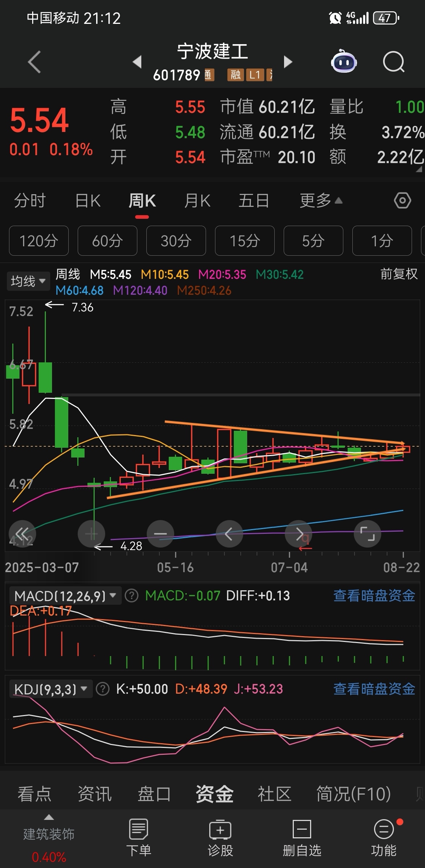Image resolution: width=425 pixels, height=868 pixels.
Task: Move chart left with arrow button
Action: [x=229, y=534]
